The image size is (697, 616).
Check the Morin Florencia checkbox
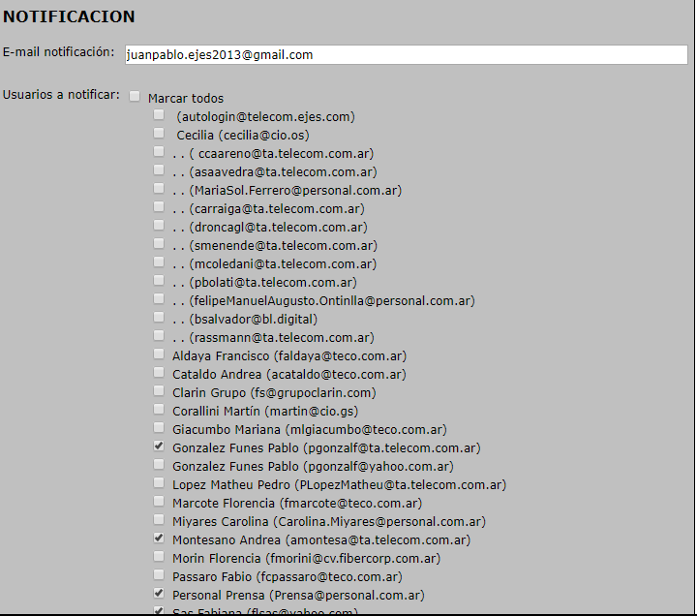[159, 558]
